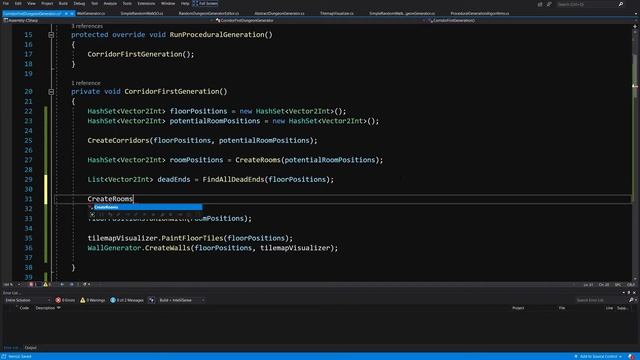Image resolution: width=640 pixels, height=360 pixels.
Task: Switch to the Output tab
Action: click(x=31, y=348)
